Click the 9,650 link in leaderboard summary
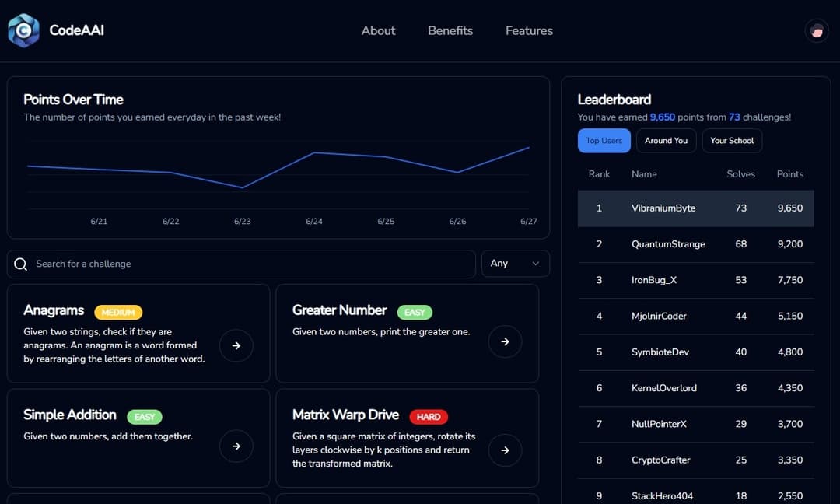The width and height of the screenshot is (840, 504). point(662,117)
